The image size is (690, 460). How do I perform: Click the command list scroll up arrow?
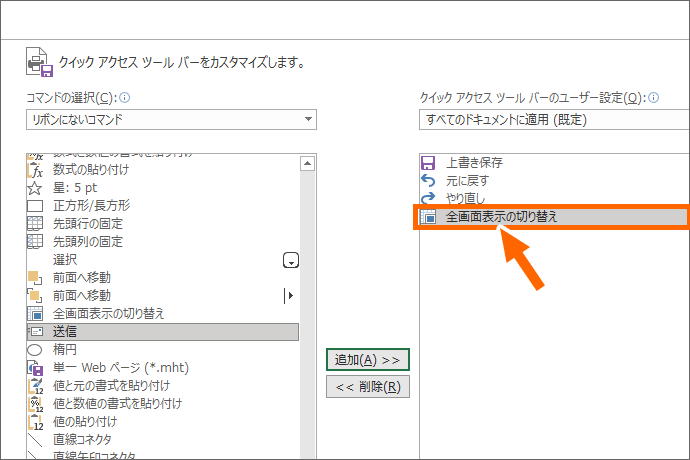[308, 164]
